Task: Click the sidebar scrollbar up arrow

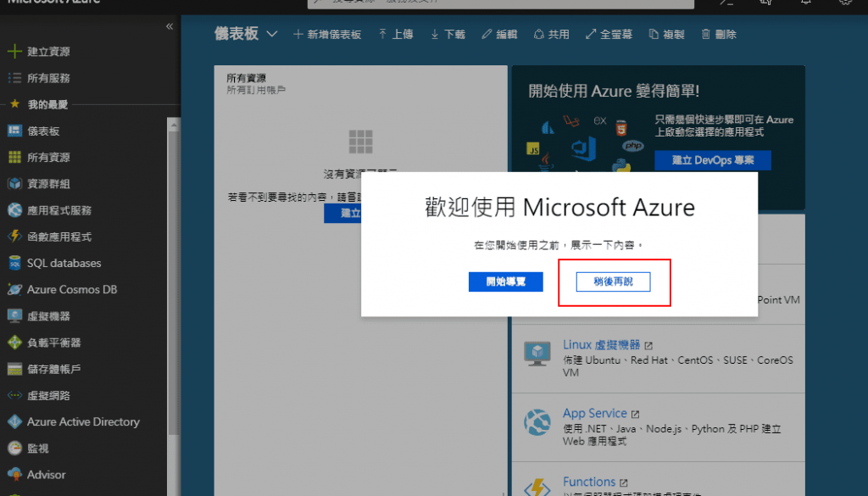Action: 173,125
